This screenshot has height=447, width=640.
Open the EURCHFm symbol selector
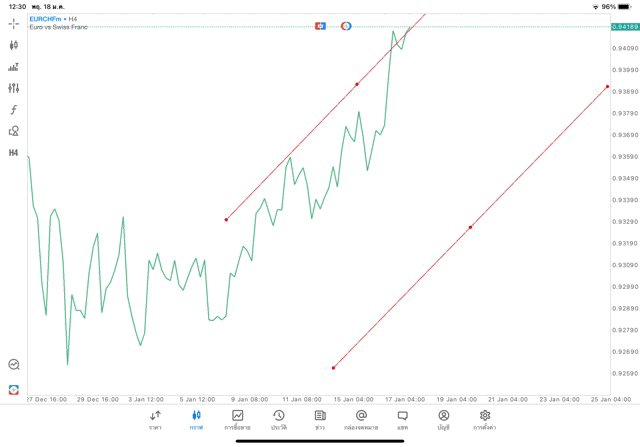pos(47,18)
